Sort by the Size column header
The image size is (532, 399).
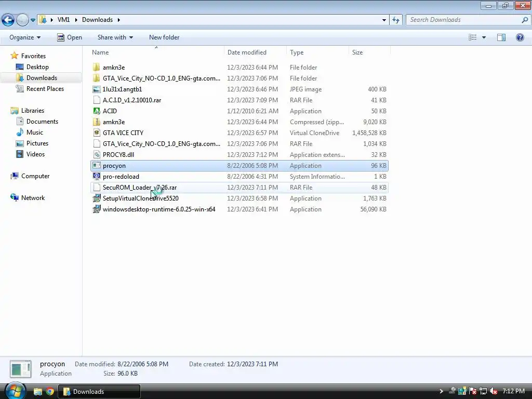click(369, 52)
